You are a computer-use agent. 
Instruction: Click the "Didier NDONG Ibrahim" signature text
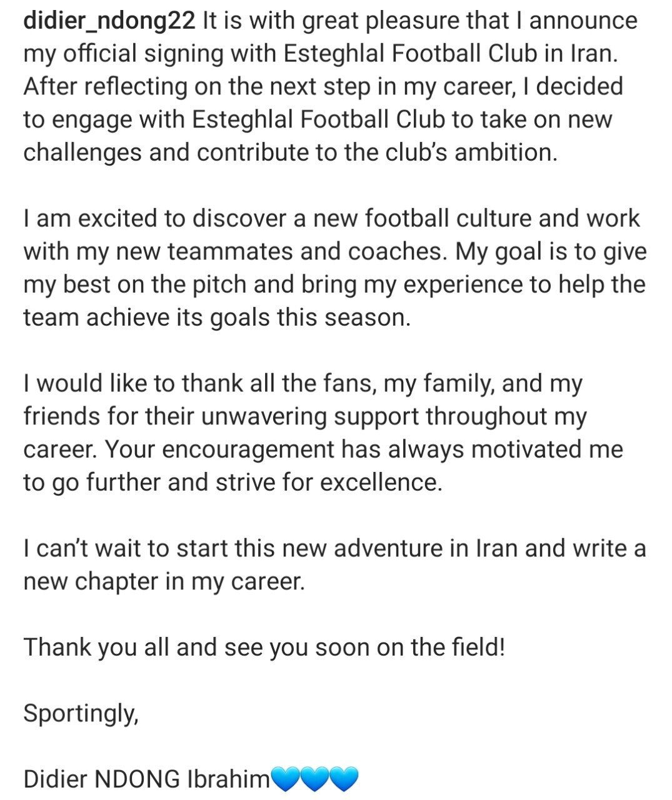tap(146, 779)
